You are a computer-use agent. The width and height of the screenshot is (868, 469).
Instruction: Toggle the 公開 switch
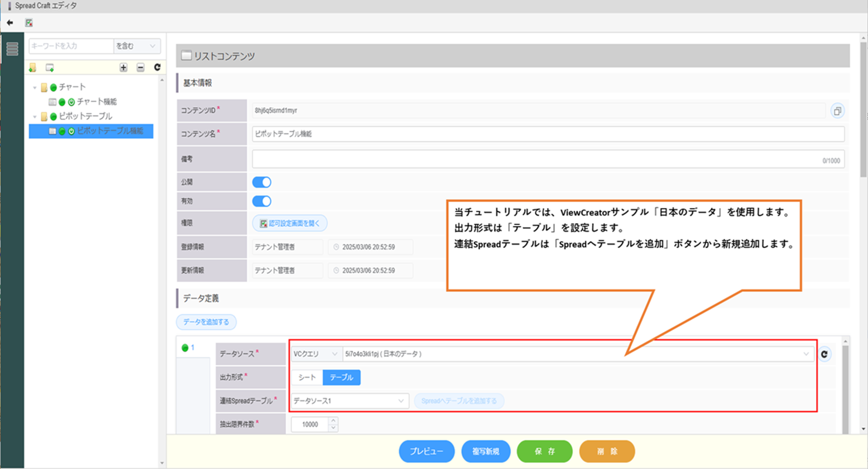(x=261, y=182)
